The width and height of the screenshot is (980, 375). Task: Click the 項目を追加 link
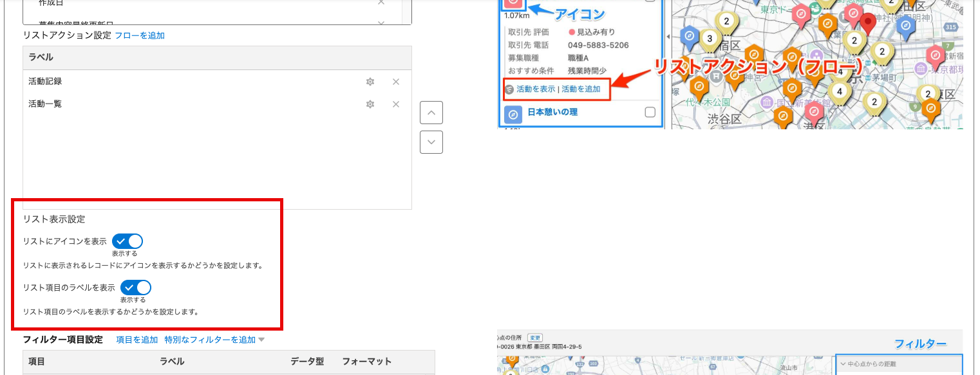[137, 340]
